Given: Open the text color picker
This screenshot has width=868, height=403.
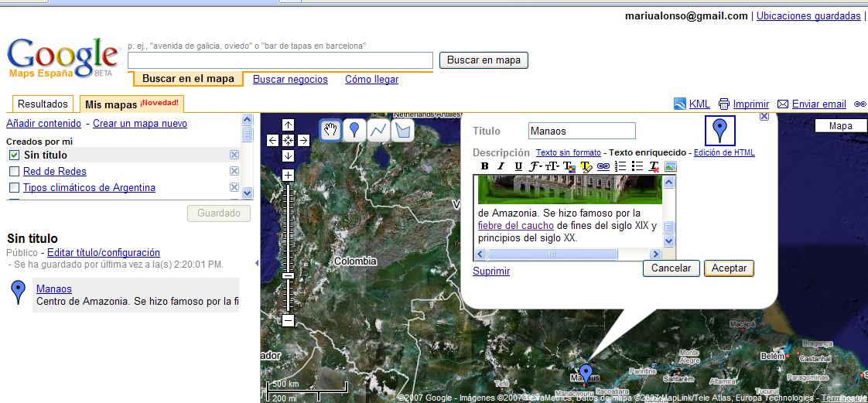Looking at the screenshot, I should [x=569, y=166].
